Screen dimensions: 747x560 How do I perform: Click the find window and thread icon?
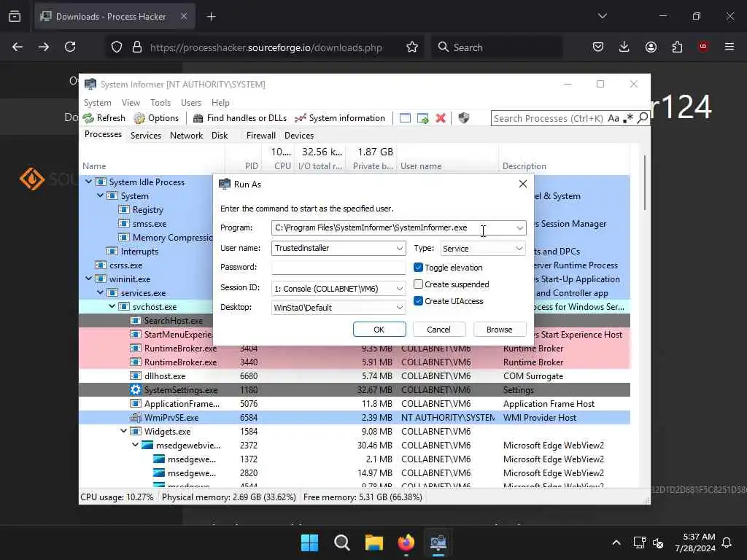point(422,118)
